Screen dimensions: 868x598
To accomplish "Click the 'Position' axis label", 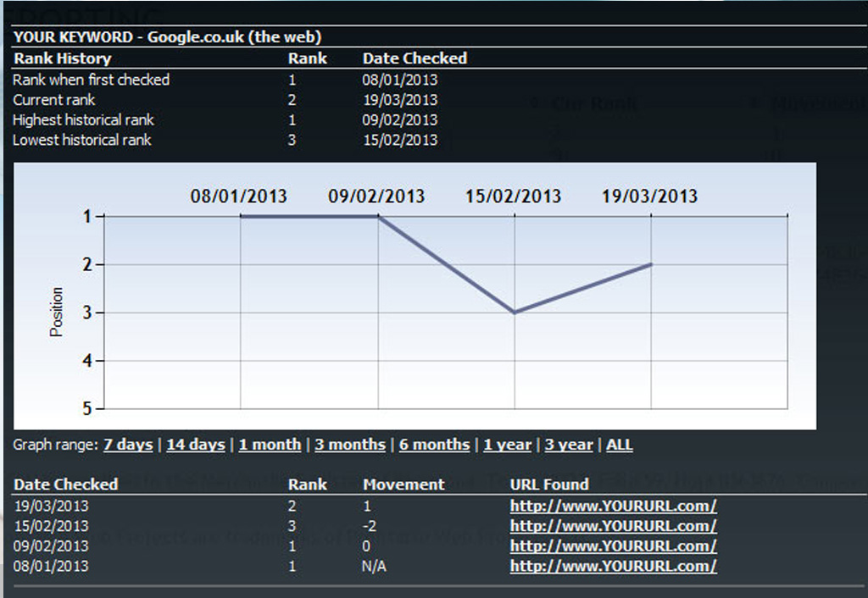I will point(57,312).
